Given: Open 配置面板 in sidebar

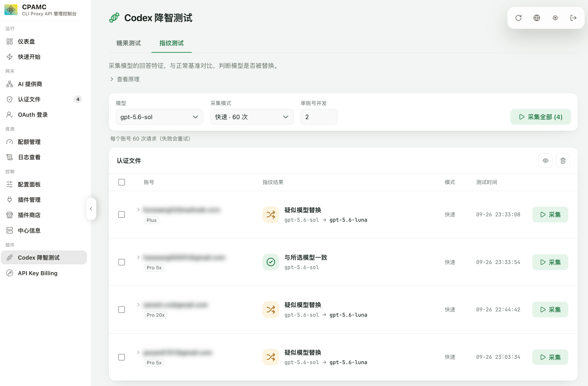Looking at the screenshot, I should pyautogui.click(x=44, y=184).
